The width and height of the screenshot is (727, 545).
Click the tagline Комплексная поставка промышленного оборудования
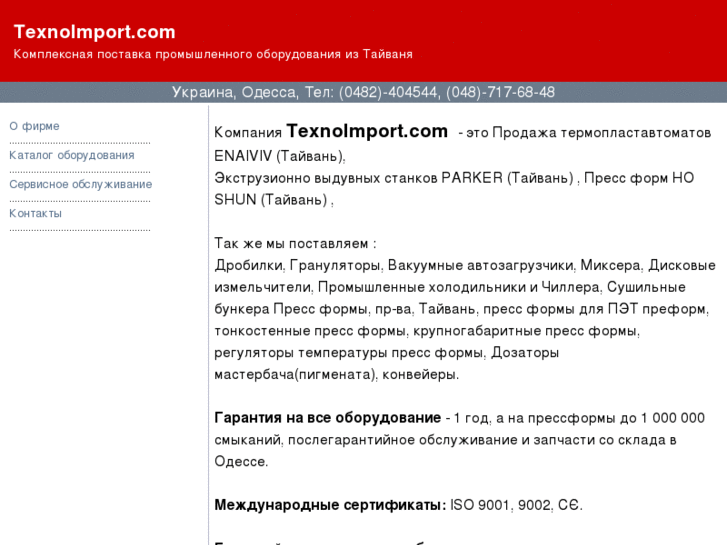coord(213,54)
